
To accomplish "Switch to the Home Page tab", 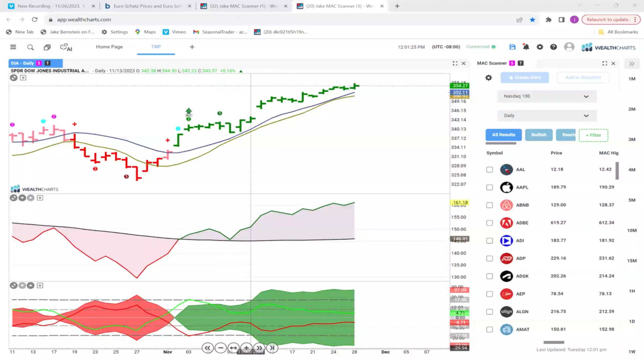I will point(109,47).
